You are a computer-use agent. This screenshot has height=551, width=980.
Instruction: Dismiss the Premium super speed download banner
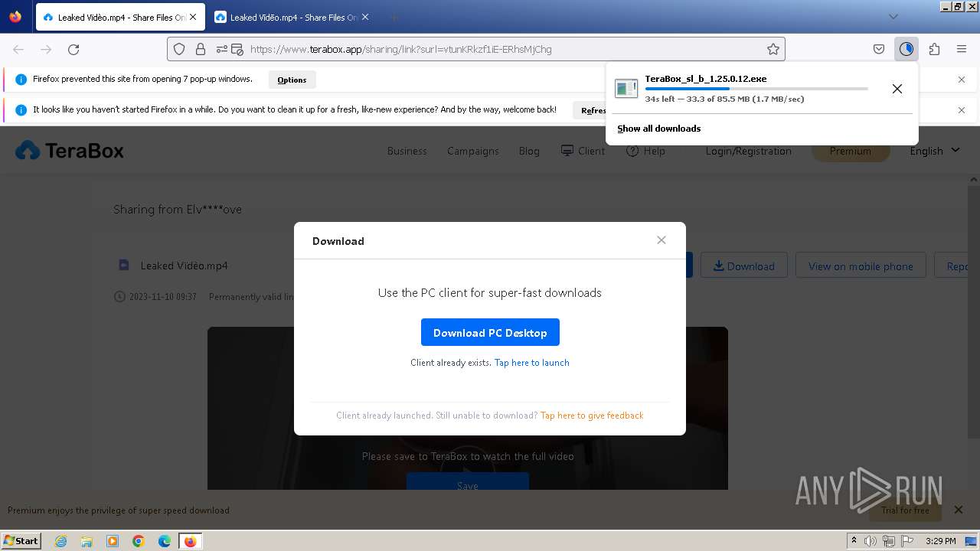pyautogui.click(x=958, y=510)
